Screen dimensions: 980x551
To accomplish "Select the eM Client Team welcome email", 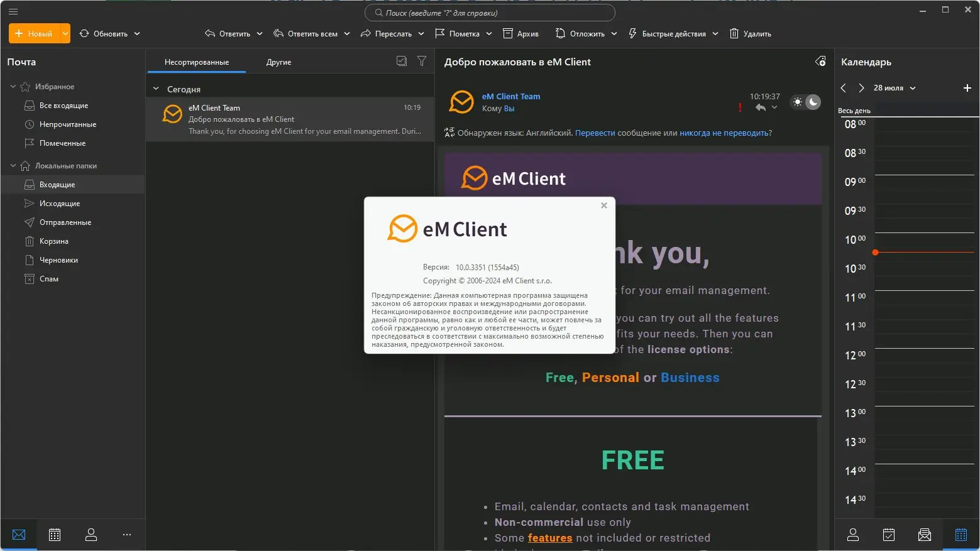I will pyautogui.click(x=290, y=119).
